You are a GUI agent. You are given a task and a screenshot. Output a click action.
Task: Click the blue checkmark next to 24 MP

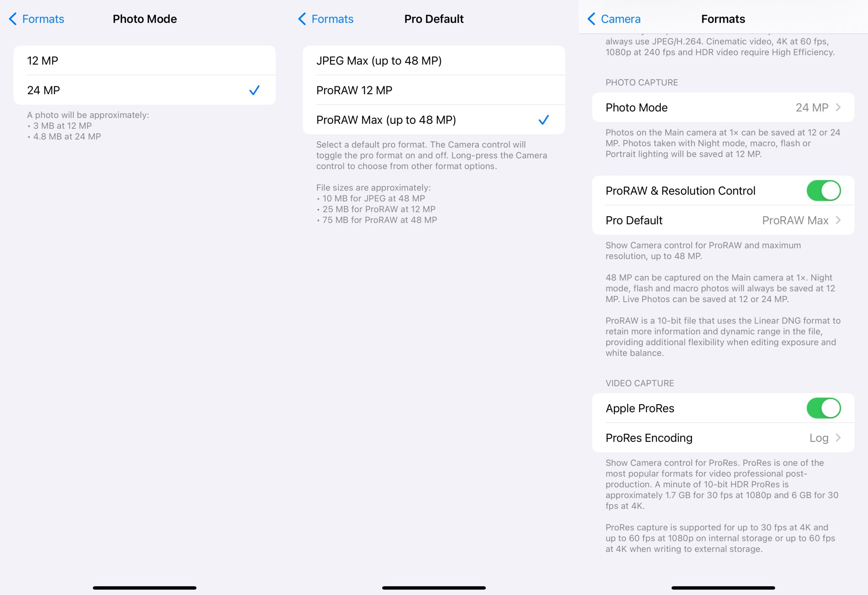click(x=254, y=90)
